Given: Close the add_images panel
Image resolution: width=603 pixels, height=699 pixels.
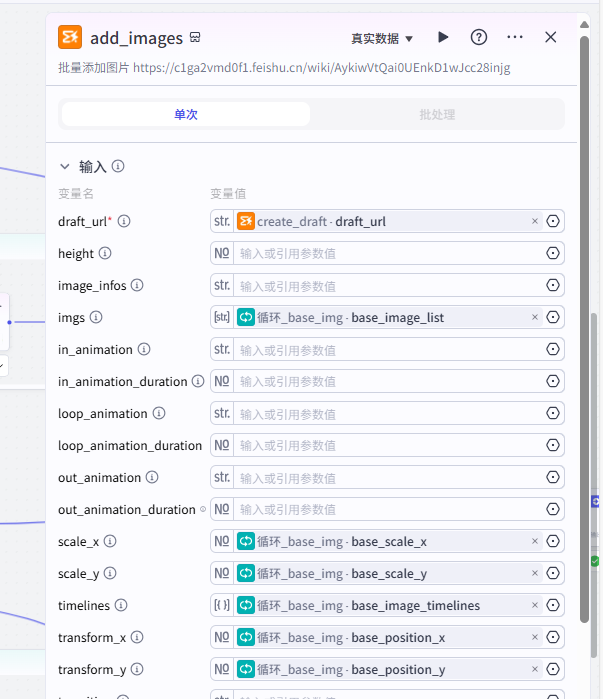Looking at the screenshot, I should pos(551,37).
